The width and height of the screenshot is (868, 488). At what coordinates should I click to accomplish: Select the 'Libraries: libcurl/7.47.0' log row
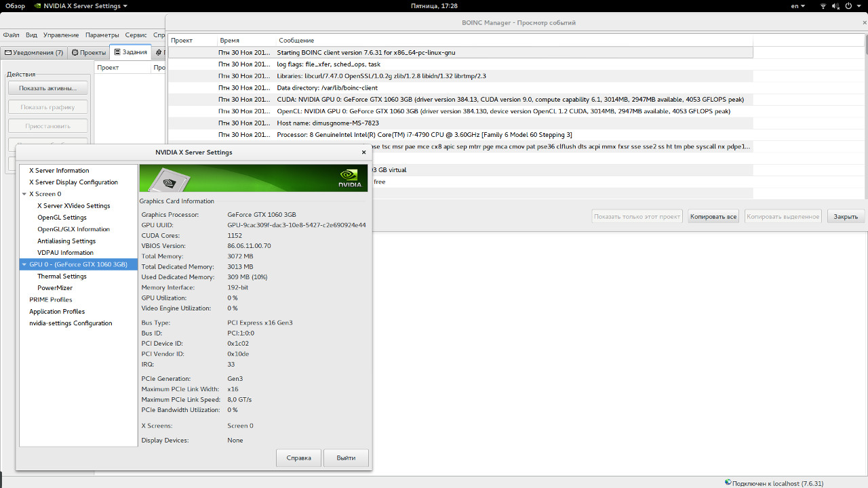coord(460,76)
